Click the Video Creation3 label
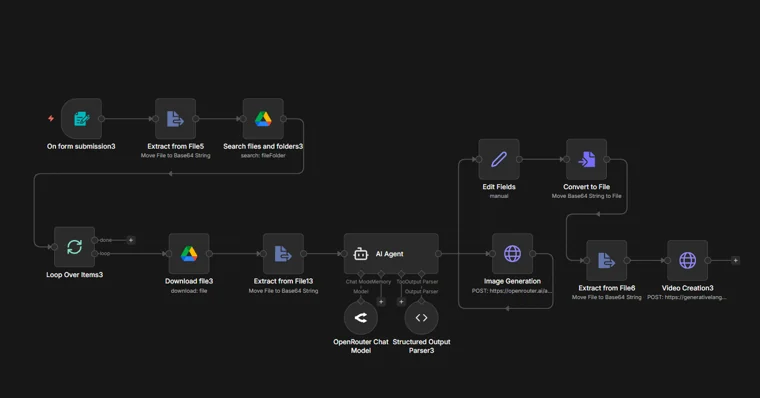 (687, 288)
